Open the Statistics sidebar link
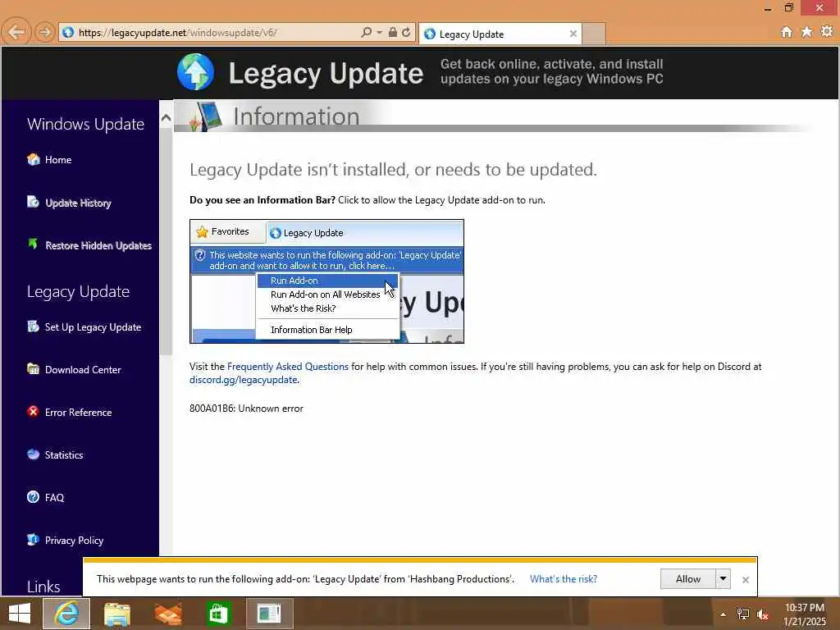This screenshot has width=840, height=630. click(x=64, y=454)
